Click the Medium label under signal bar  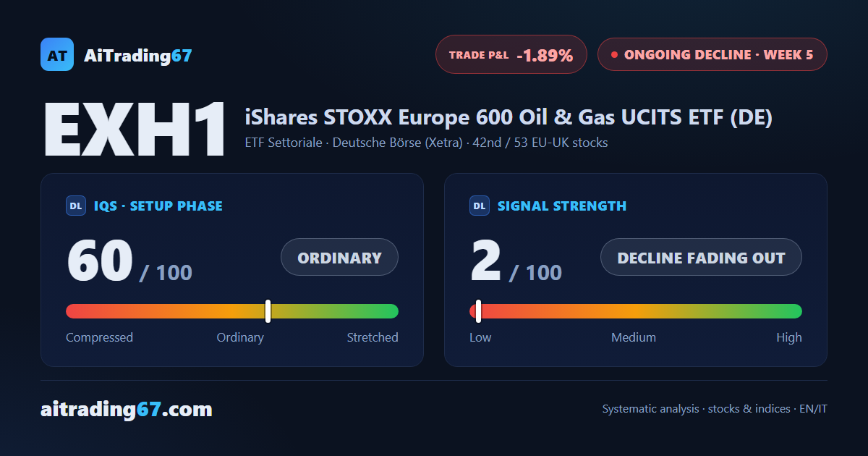click(x=634, y=337)
